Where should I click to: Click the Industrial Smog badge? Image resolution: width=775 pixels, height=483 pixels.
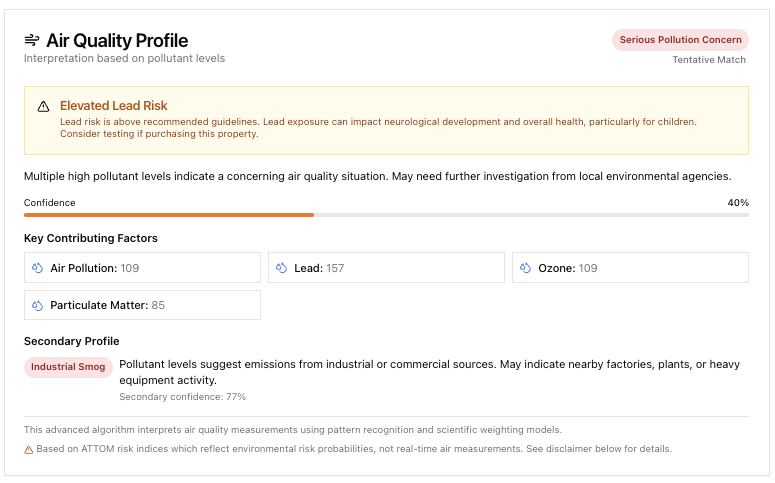[x=68, y=367]
